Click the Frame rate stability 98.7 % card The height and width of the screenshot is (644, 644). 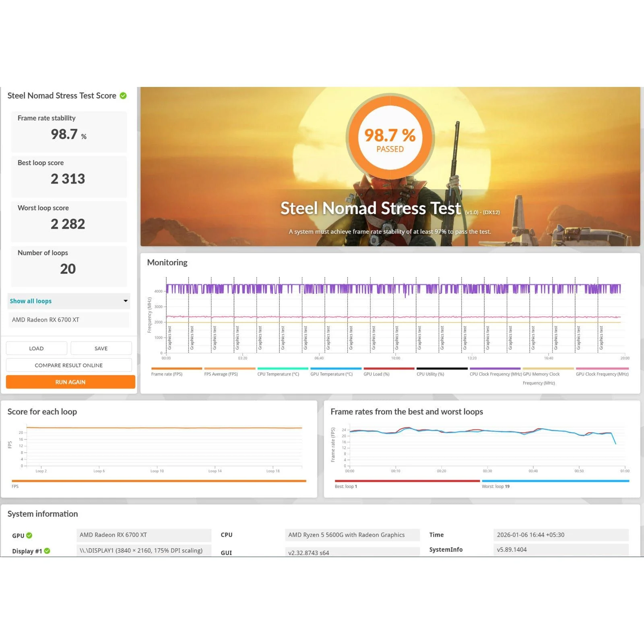click(x=69, y=132)
